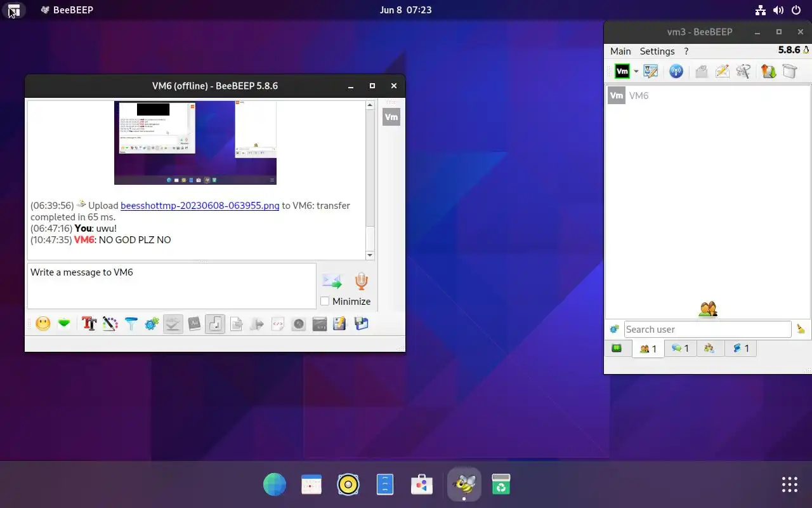Viewport: 812px width, 508px height.
Task: Open the Main menu in vm3 window
Action: 620,51
